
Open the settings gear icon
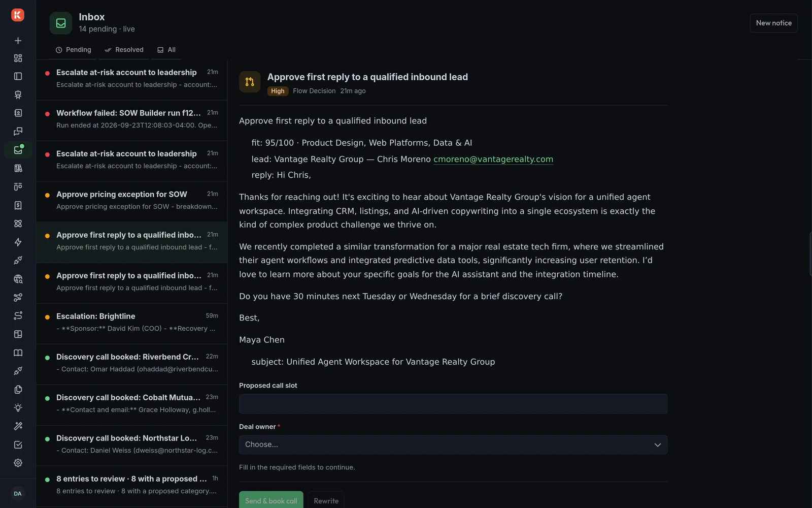click(18, 463)
